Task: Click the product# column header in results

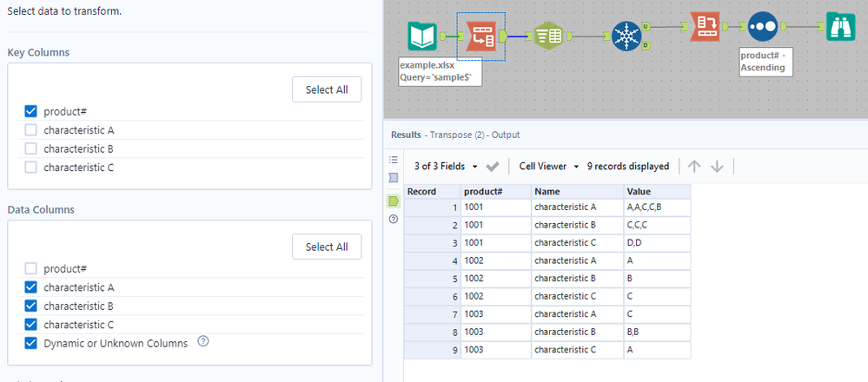Action: (495, 192)
